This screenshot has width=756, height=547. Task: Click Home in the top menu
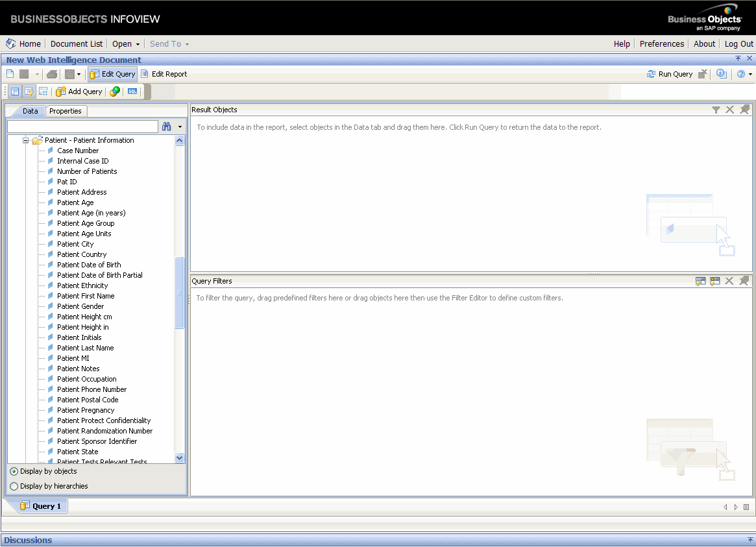tap(30, 44)
